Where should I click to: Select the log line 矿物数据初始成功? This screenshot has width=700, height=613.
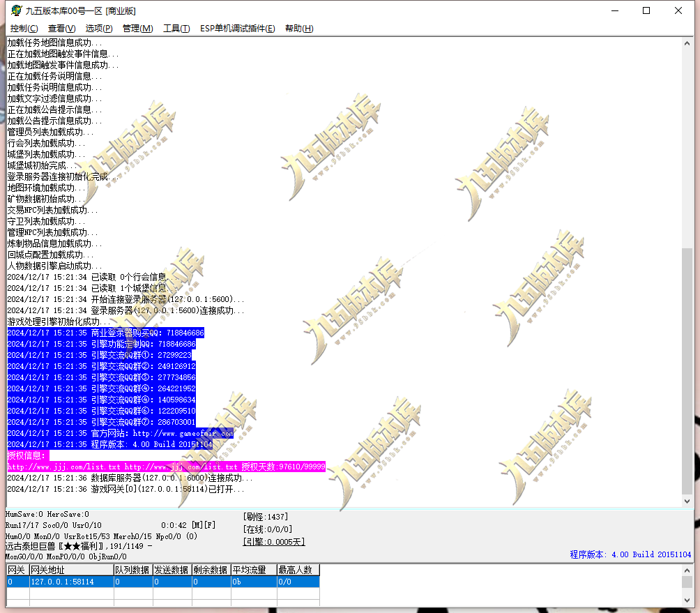click(47, 199)
